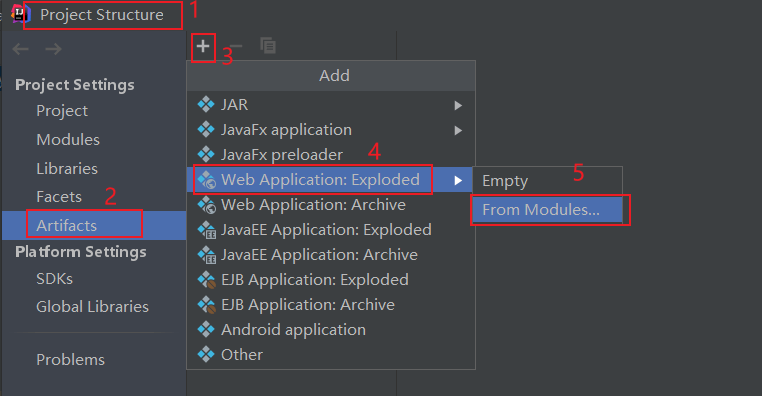762x396 pixels.
Task: Click the Add (+) artifact button
Action: tap(203, 47)
